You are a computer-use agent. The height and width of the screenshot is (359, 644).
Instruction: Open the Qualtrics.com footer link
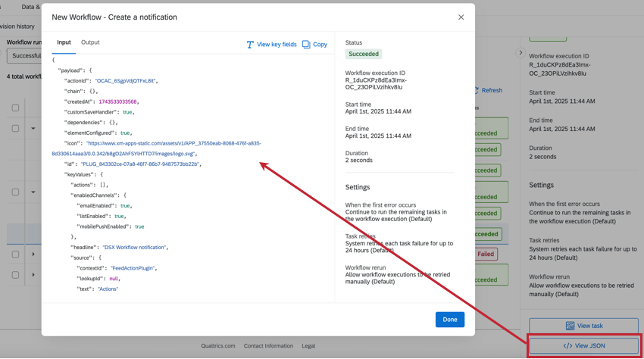pyautogui.click(x=218, y=346)
